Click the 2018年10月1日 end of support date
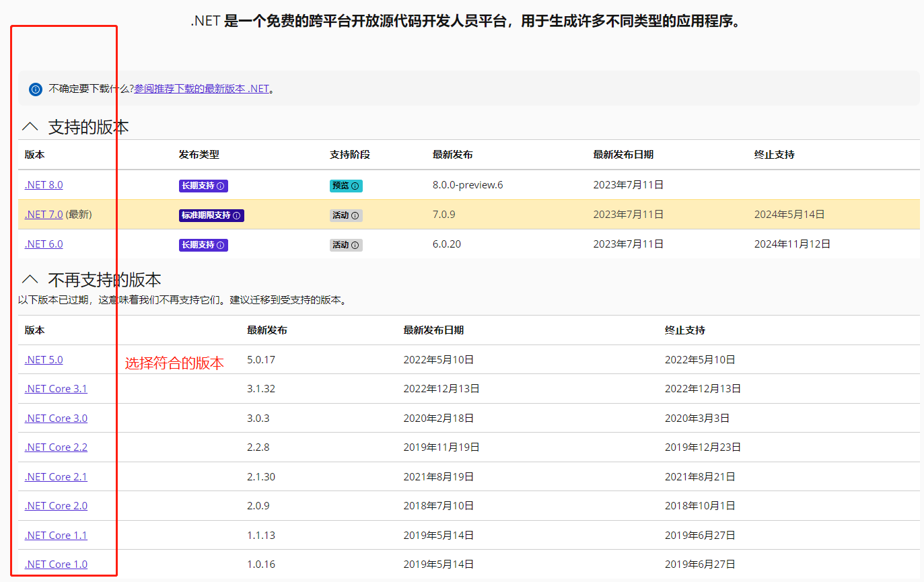 click(x=700, y=506)
